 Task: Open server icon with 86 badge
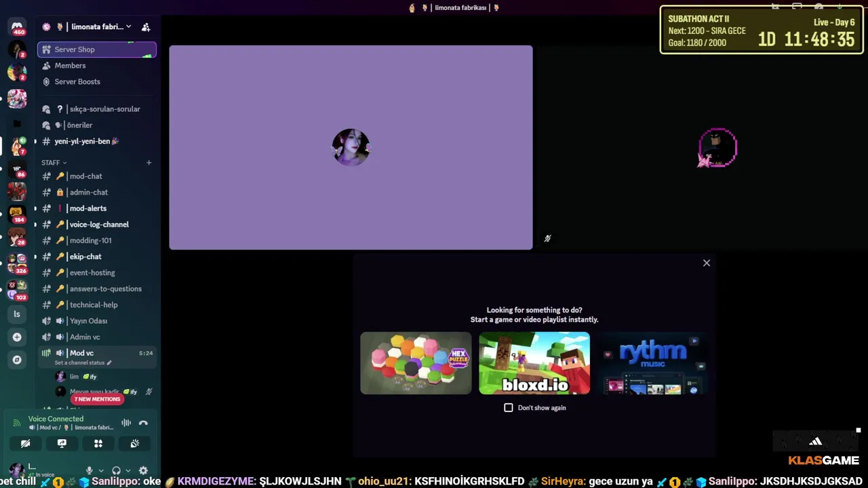[17, 169]
